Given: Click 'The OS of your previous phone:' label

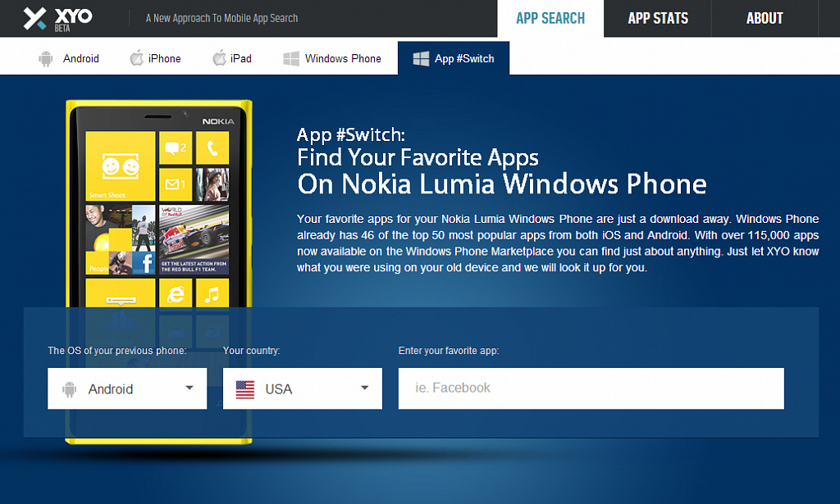Looking at the screenshot, I should [x=116, y=351].
